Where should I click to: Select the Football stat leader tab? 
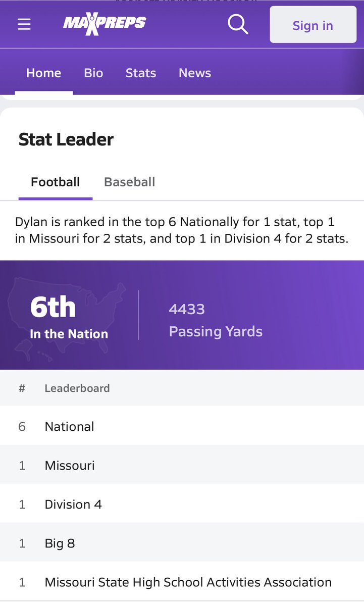coord(56,182)
